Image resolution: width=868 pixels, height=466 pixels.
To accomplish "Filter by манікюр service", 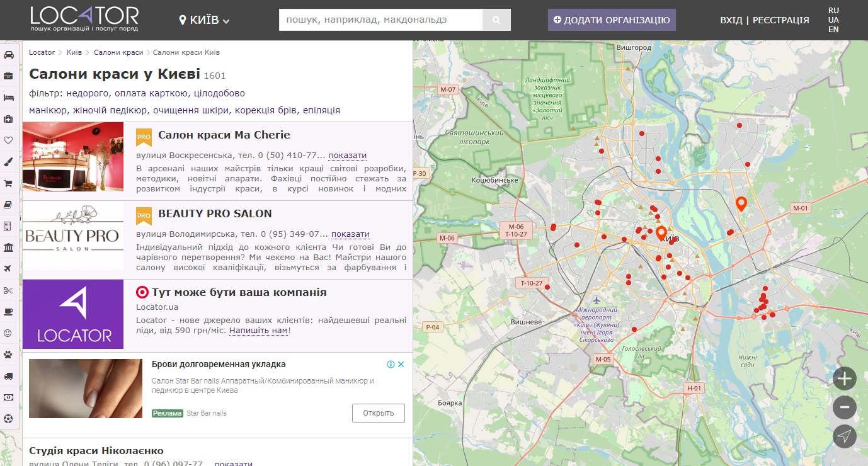I will (48, 110).
